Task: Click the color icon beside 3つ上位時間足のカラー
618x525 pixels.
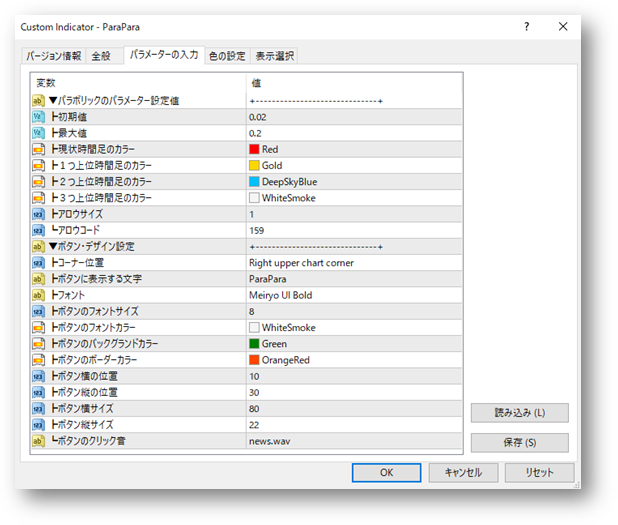Action: pos(38,198)
